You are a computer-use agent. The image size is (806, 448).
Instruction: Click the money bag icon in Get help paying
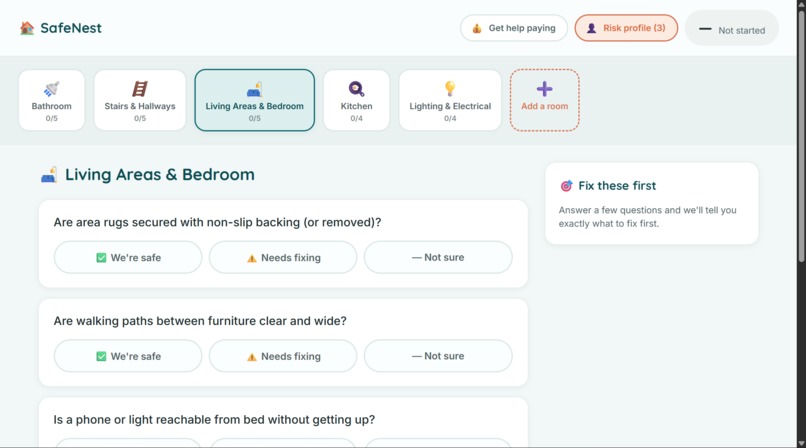[477, 28]
